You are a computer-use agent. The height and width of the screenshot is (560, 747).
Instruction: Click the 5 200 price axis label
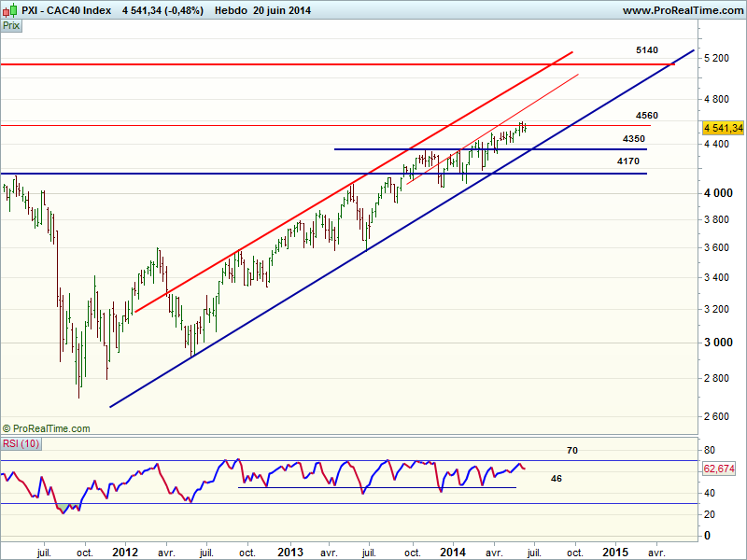coord(716,58)
